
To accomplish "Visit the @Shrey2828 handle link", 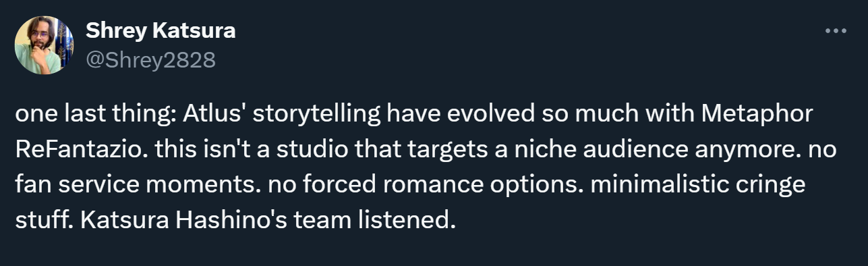I will point(150,61).
